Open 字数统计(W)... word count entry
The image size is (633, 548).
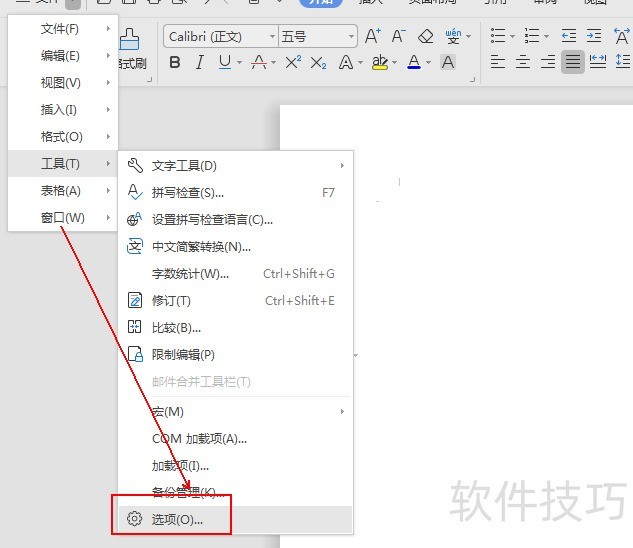pyautogui.click(x=190, y=273)
